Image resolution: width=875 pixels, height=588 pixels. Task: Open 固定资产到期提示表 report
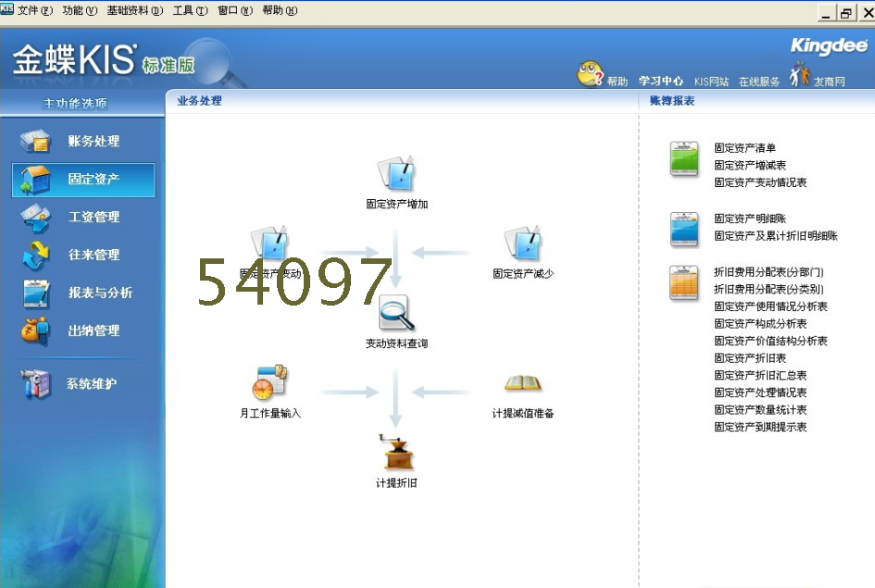tap(760, 427)
